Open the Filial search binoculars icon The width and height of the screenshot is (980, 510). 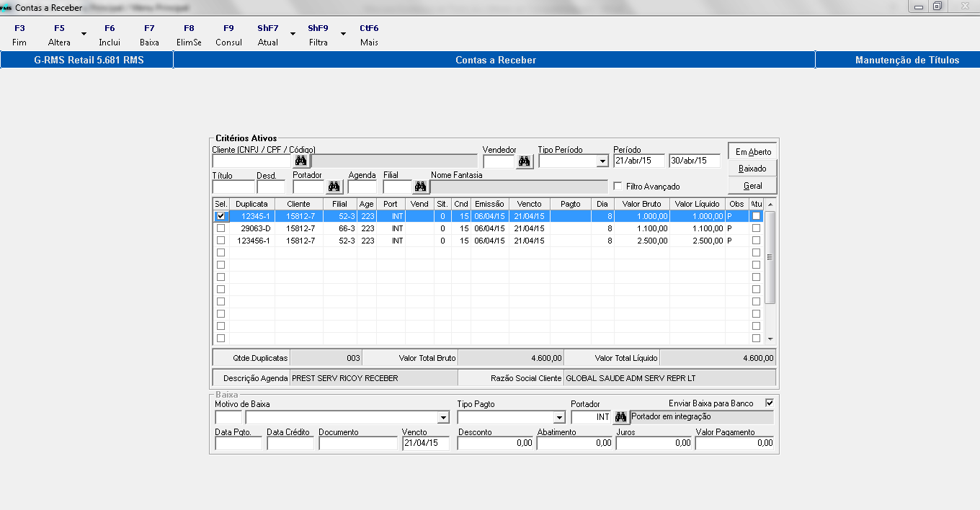point(420,187)
